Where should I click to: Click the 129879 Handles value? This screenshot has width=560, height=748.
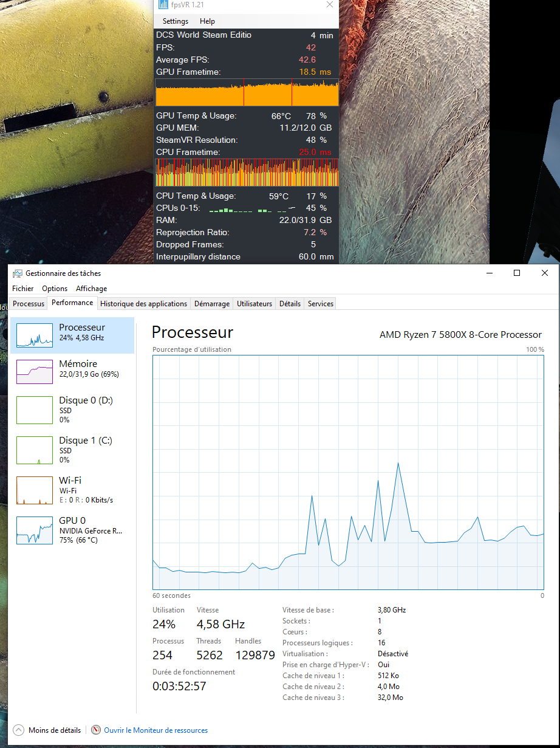[x=254, y=656]
